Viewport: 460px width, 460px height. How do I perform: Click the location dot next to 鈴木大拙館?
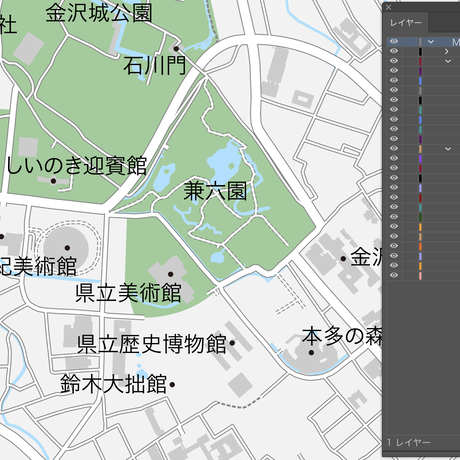[x=172, y=385]
